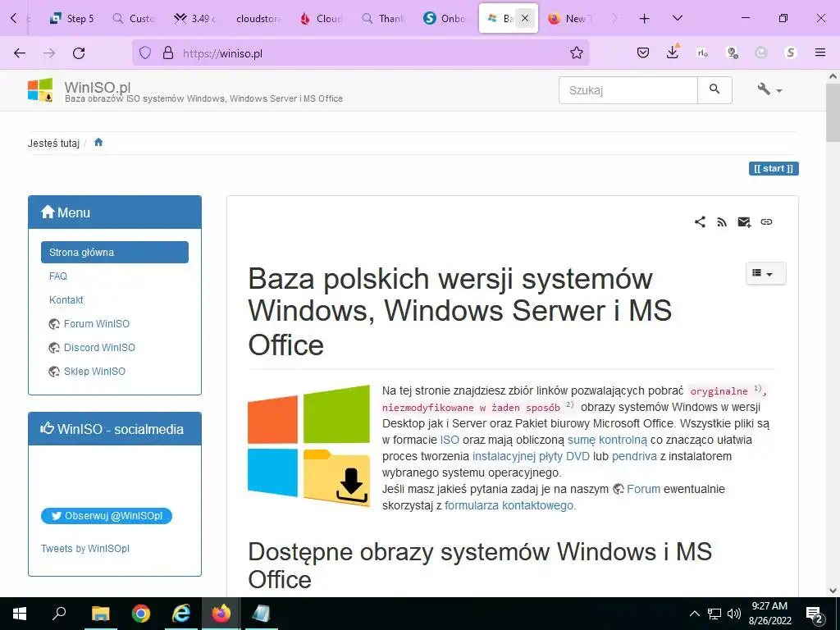Open Firefox hamburger menu

(x=819, y=52)
